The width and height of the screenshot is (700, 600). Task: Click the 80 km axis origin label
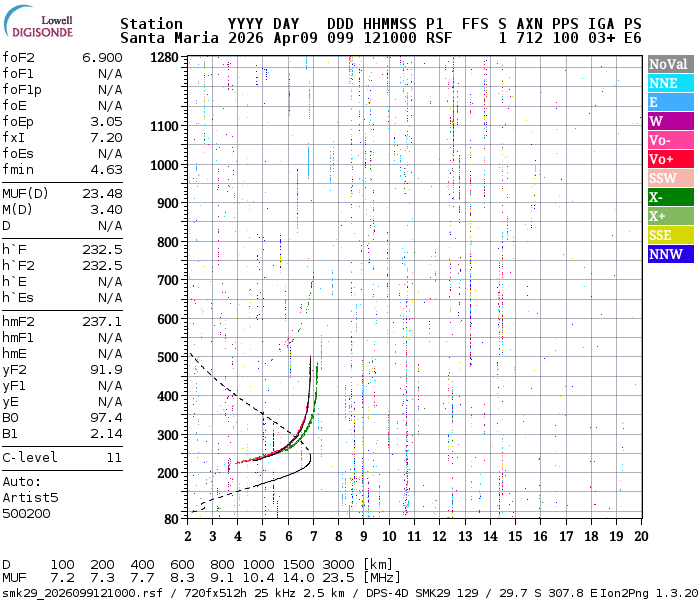(171, 519)
